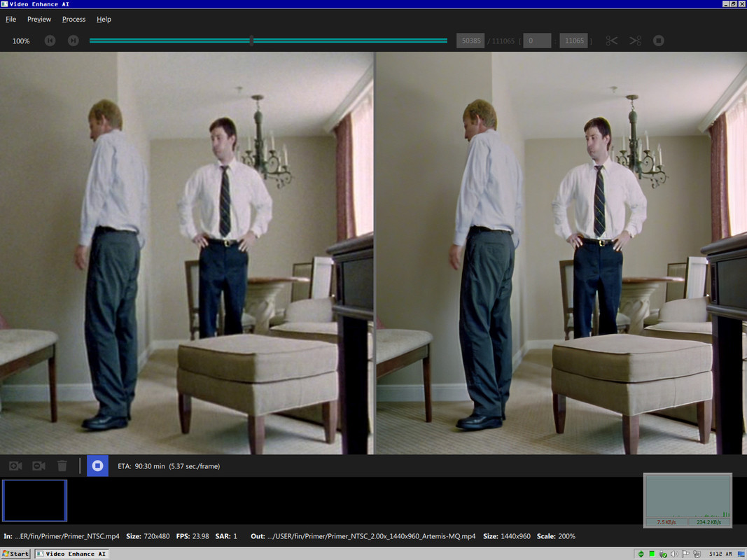Click the output file path text
Screen dimensions: 747x560
(x=371, y=536)
